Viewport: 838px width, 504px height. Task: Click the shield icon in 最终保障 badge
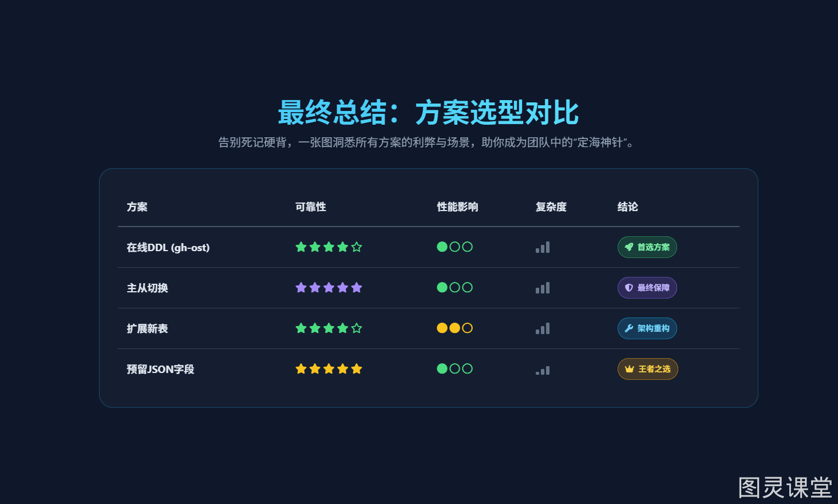pyautogui.click(x=629, y=288)
